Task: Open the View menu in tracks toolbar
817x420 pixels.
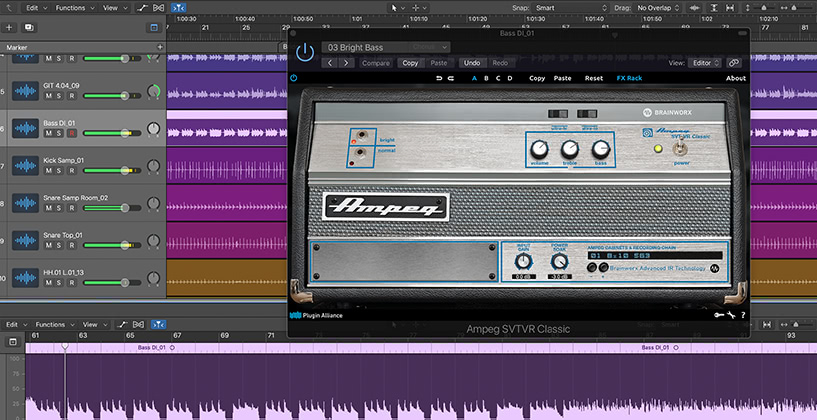Action: point(114,8)
